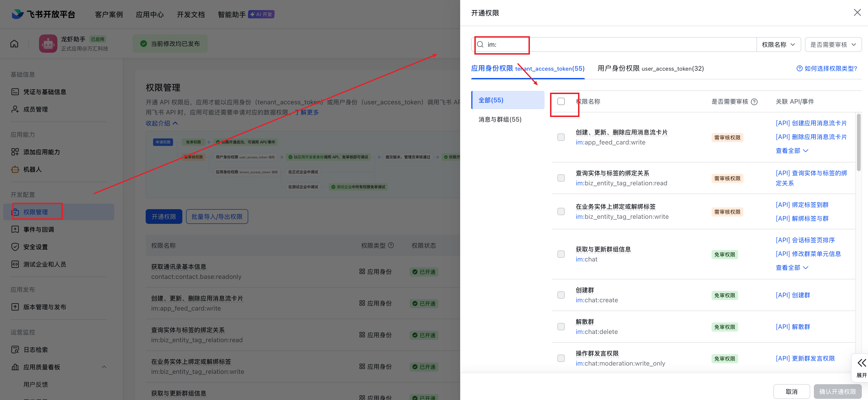868x400 pixels.
Task: Open the 权限名称 search type dropdown
Action: [x=778, y=44]
